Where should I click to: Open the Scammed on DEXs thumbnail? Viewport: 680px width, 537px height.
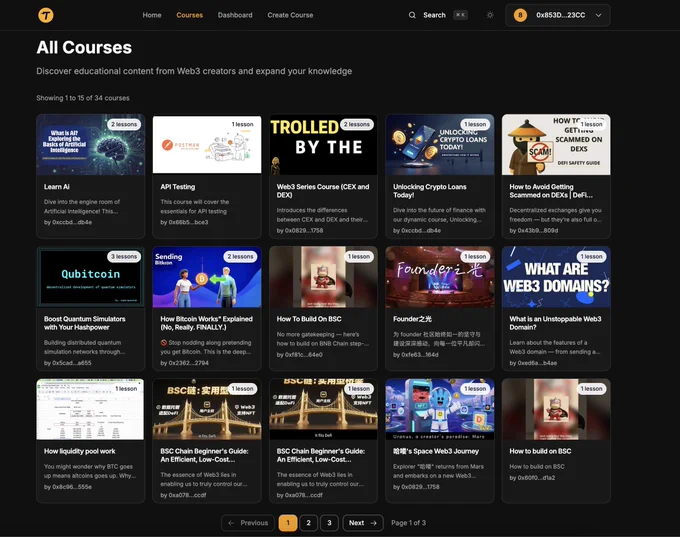point(556,145)
